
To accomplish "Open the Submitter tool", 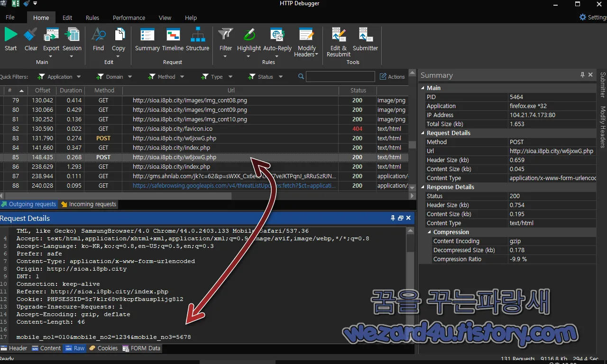I will tap(366, 39).
